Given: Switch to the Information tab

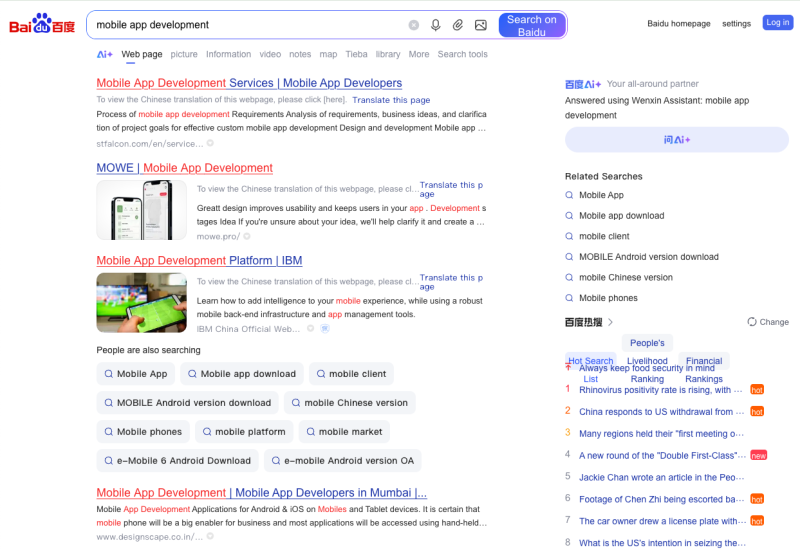Looking at the screenshot, I should tap(229, 54).
